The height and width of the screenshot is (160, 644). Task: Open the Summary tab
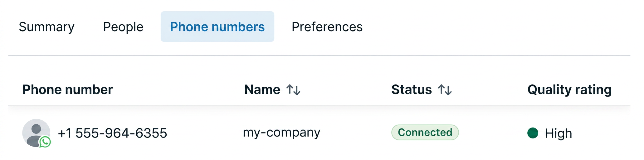pyautogui.click(x=46, y=27)
